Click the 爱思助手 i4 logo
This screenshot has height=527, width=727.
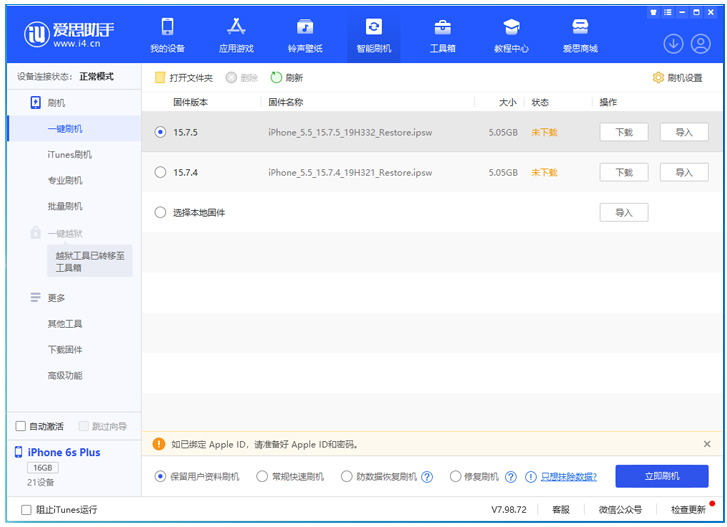point(69,34)
